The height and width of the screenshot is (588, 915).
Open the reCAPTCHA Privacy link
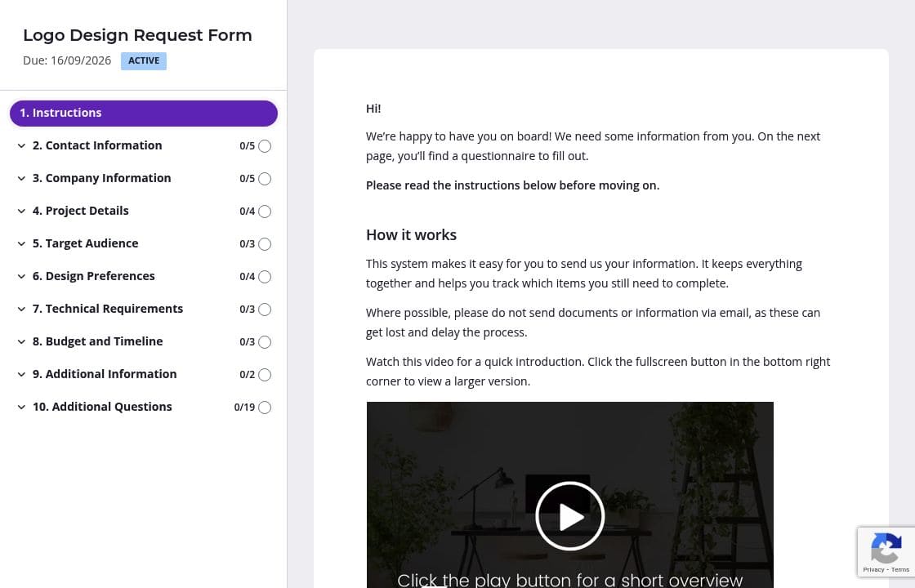click(x=873, y=570)
